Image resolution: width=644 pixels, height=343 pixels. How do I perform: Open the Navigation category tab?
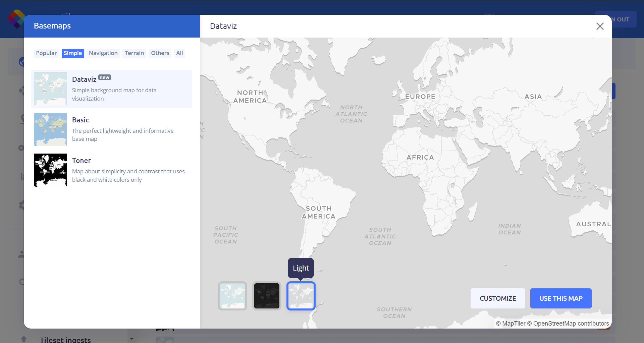click(103, 53)
